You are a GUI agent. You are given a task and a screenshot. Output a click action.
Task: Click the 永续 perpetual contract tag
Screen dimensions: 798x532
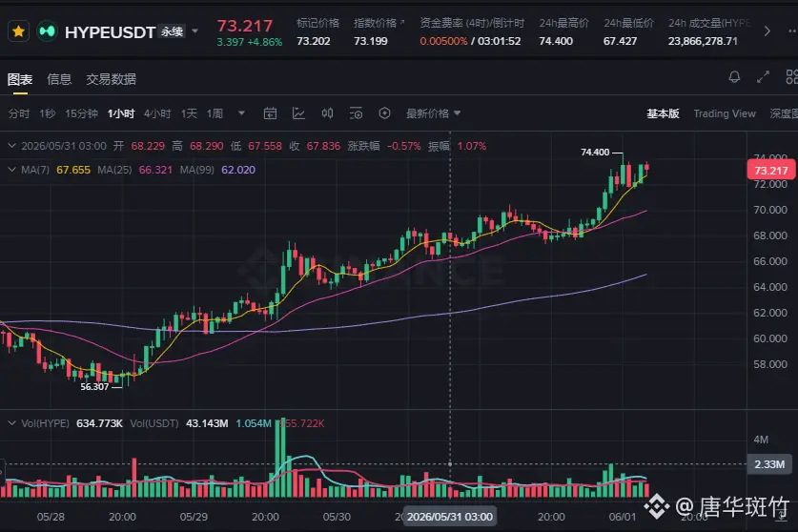click(172, 31)
